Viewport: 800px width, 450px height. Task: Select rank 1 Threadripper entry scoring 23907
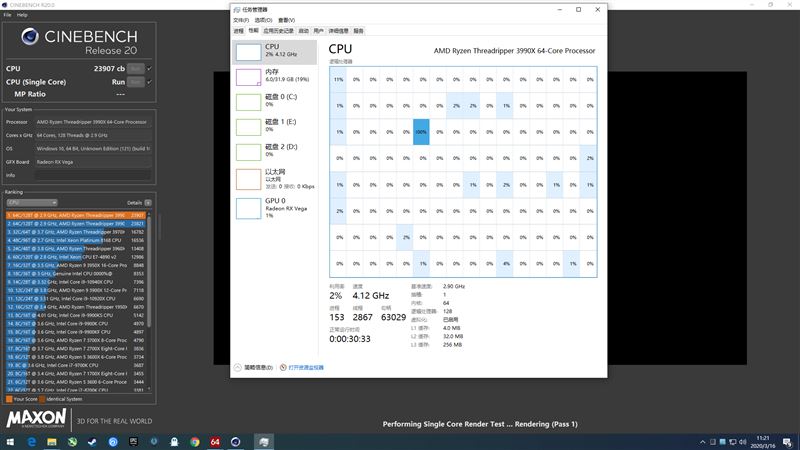(76, 215)
